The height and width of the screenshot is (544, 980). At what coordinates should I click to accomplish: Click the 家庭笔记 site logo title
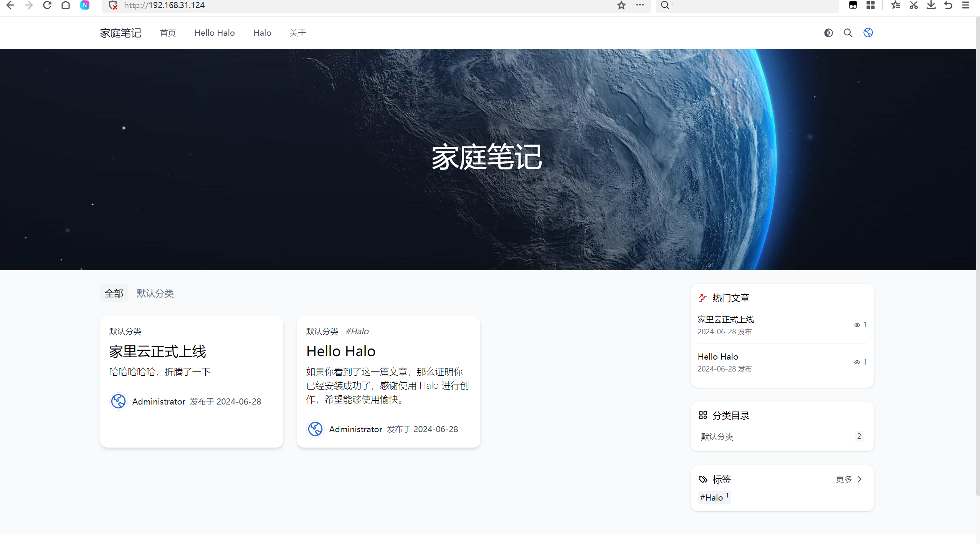(121, 33)
